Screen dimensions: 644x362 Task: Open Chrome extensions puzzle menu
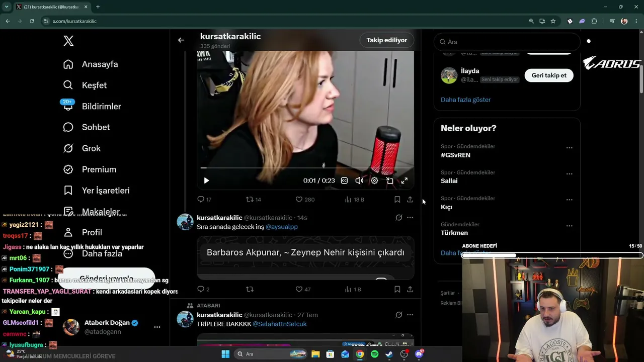point(594,21)
